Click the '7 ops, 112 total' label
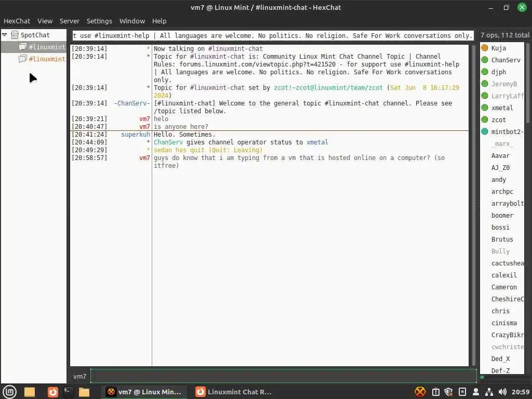532x399 pixels. (504, 35)
